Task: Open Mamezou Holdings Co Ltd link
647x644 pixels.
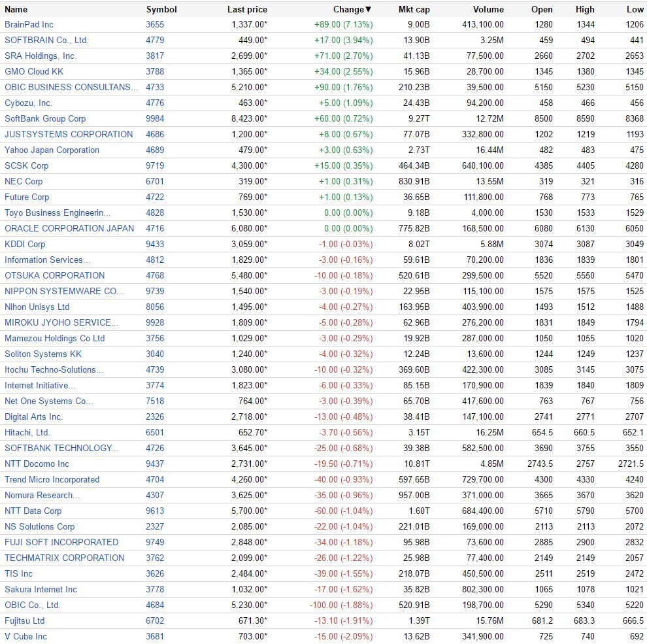Action: point(54,338)
